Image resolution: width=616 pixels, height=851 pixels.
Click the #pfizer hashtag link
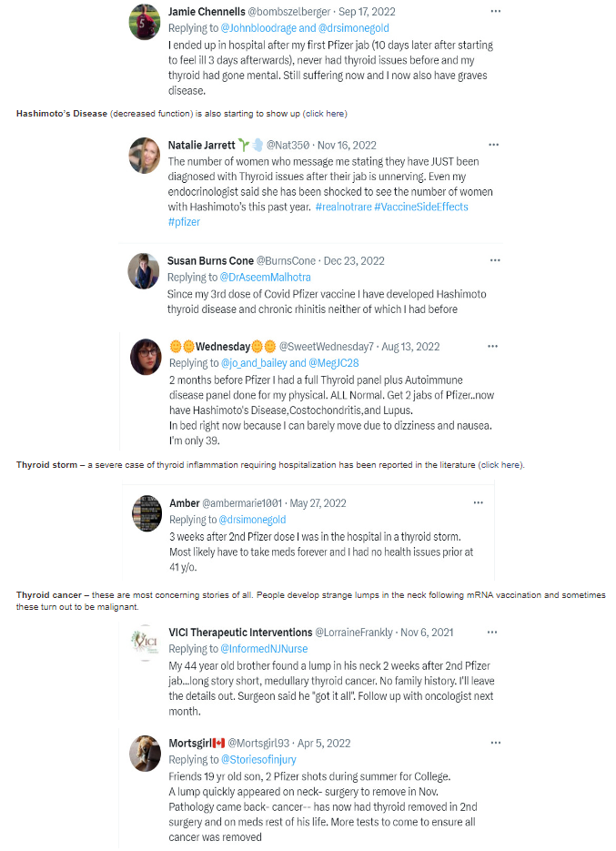coord(184,222)
